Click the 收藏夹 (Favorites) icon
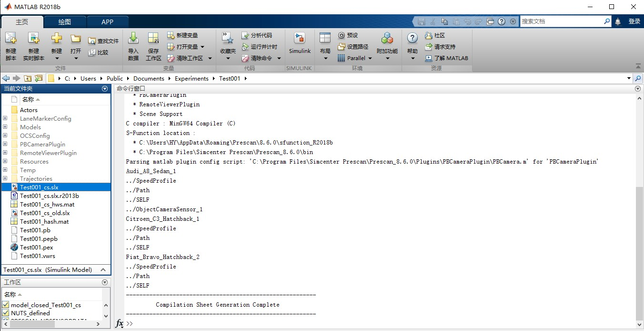The image size is (644, 331). coord(227,45)
